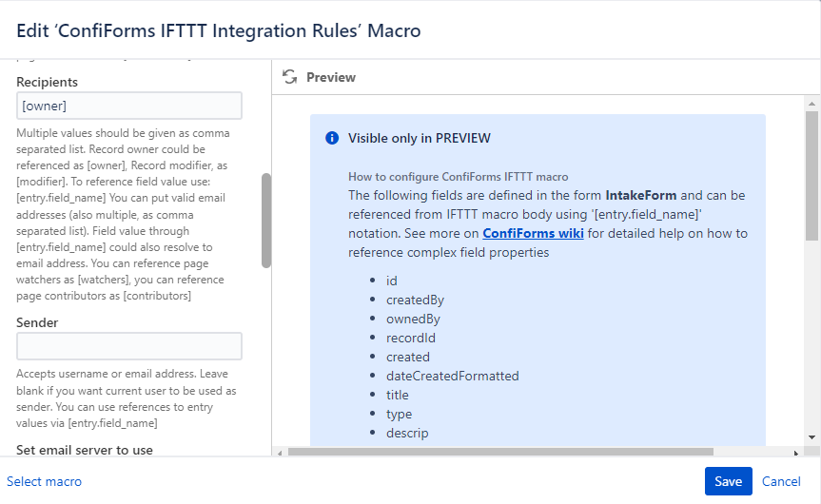The width and height of the screenshot is (821, 504).
Task: Click the Select macro link
Action: tap(44, 481)
